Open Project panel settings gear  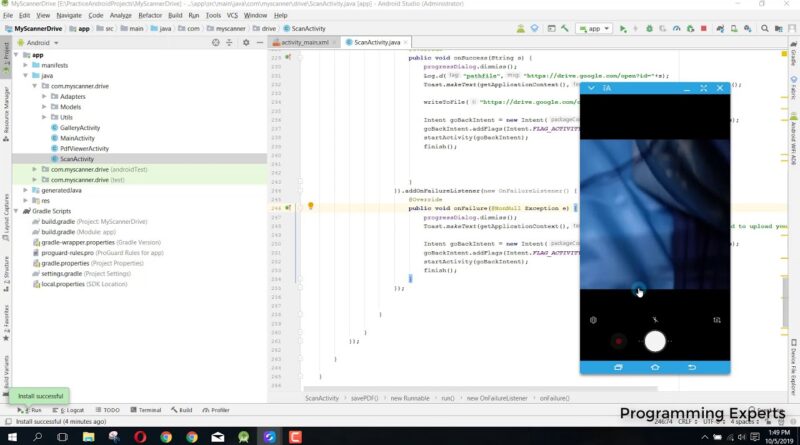pyautogui.click(x=246, y=43)
